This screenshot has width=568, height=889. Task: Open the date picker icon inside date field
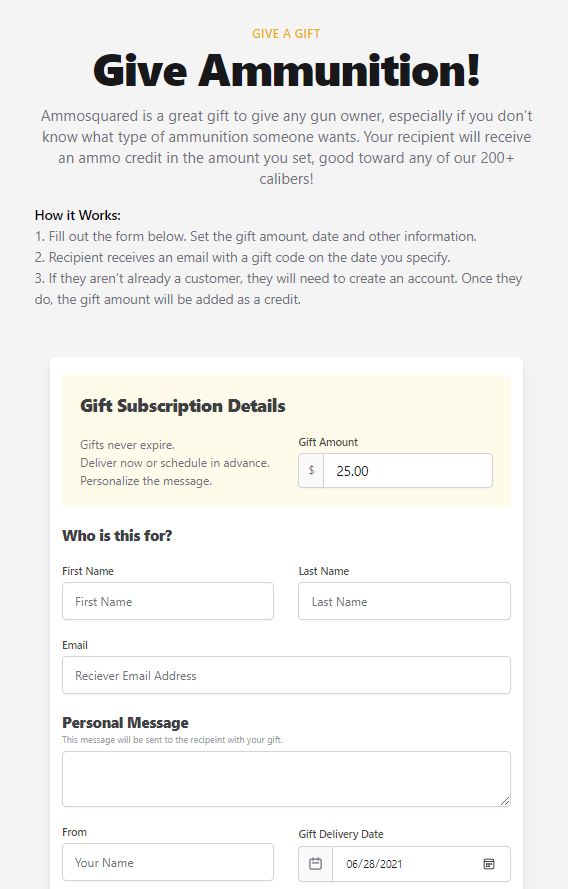pyautogui.click(x=489, y=863)
